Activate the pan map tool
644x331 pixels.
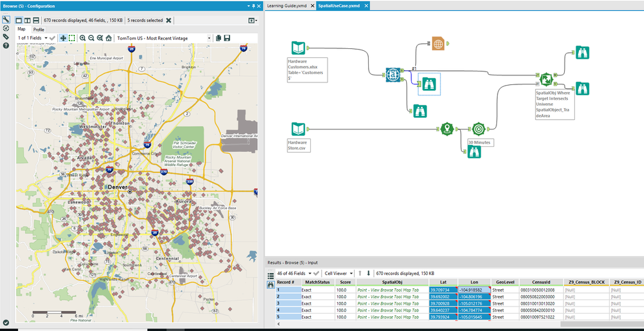click(63, 38)
